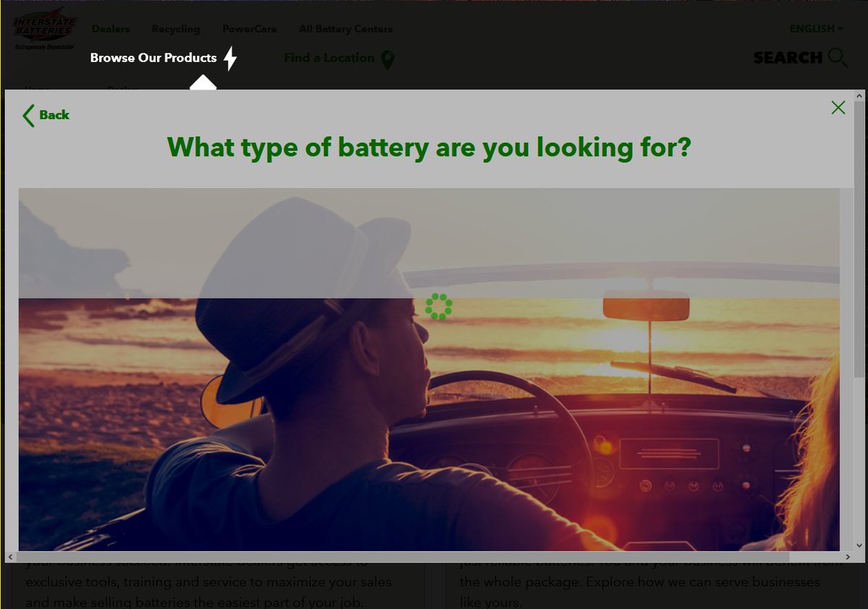The width and height of the screenshot is (868, 609).
Task: Click the heading 'What type of battery are you looking for?'
Action: (x=429, y=148)
